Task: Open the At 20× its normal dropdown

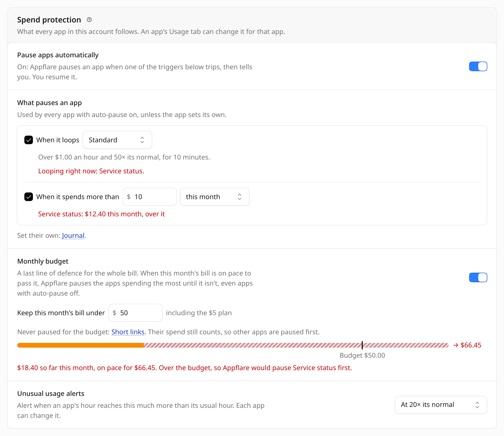Action: point(441,404)
